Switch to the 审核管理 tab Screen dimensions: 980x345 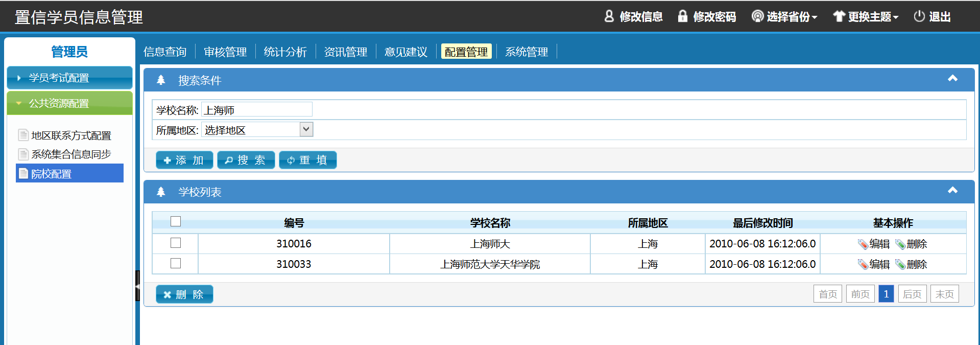pos(225,52)
